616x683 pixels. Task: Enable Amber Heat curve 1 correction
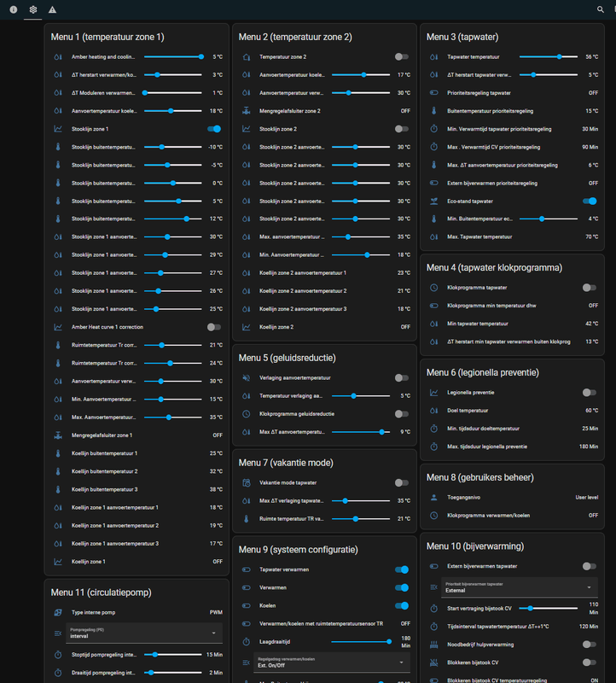(214, 327)
